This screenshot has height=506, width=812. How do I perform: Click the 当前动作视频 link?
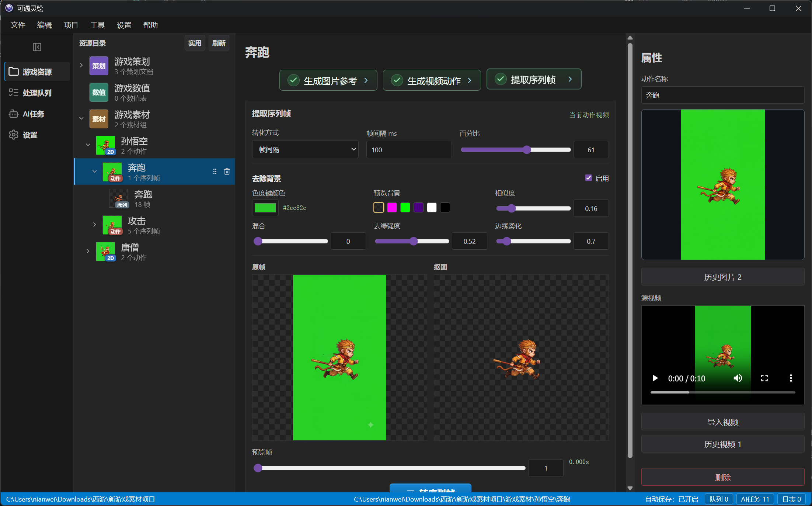point(589,115)
